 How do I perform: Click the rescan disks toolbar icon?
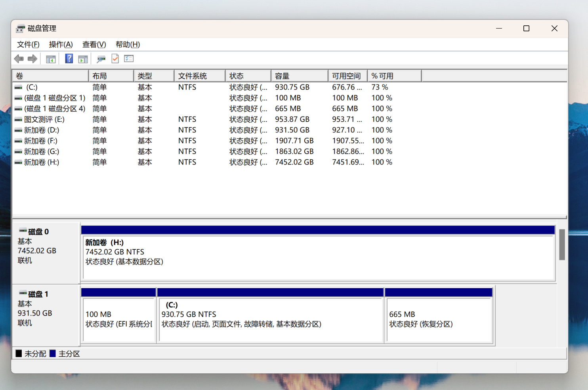[x=101, y=59]
